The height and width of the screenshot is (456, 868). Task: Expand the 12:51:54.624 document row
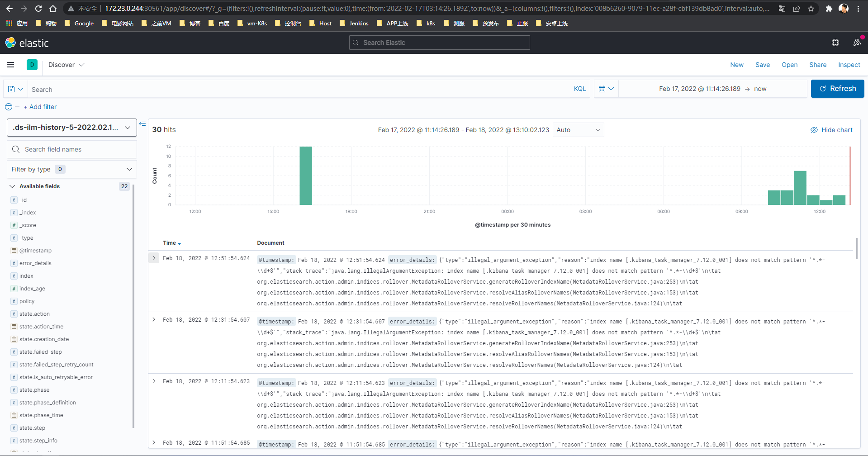(x=154, y=258)
